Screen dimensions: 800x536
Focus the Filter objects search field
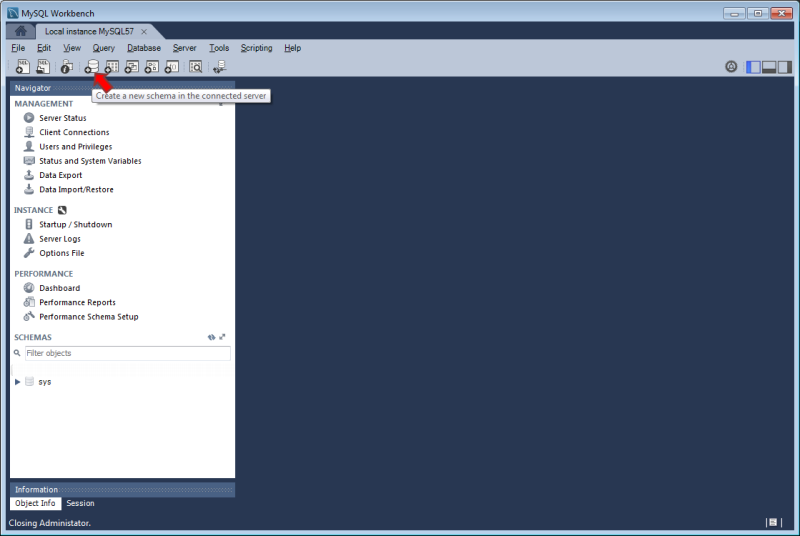(128, 353)
